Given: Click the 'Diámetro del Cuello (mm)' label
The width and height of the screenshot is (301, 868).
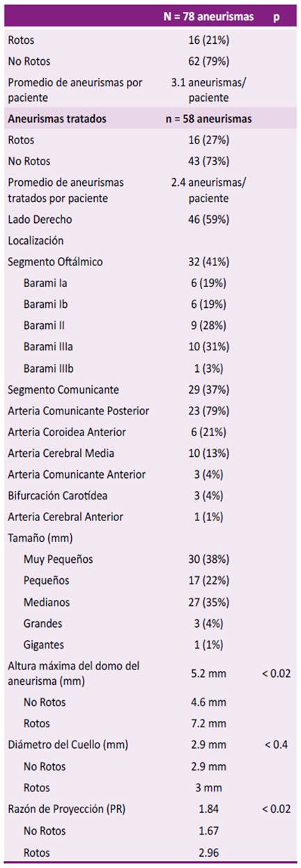Looking at the screenshot, I should pos(68,745).
